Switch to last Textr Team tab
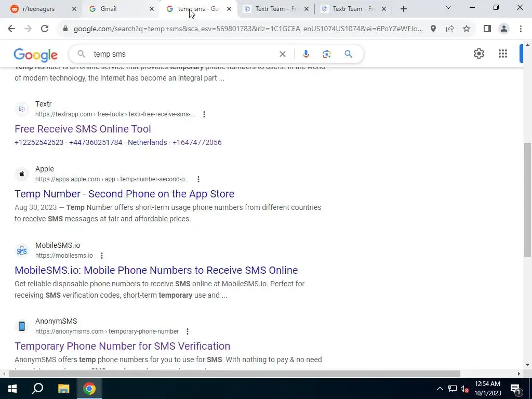Image resolution: width=532 pixels, height=399 pixels. (x=353, y=9)
